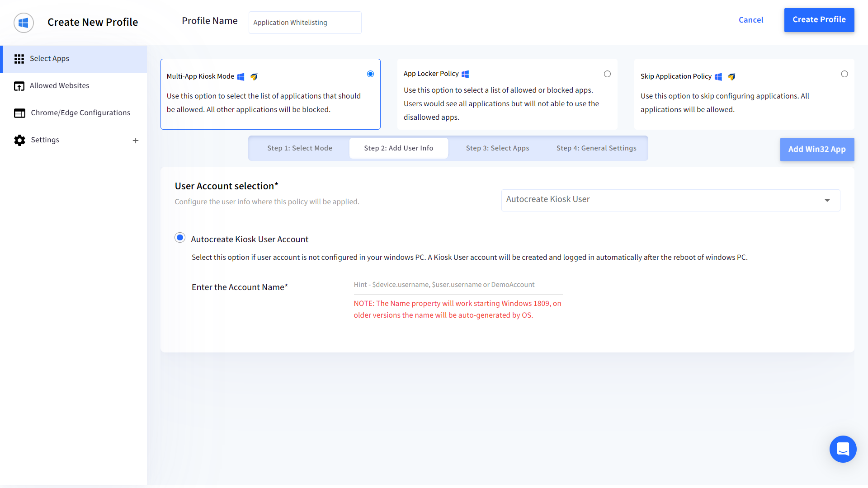Click the Windows icon beside Multi-App Kiosk Mode
Viewport: 868px width, 488px height.
coord(241,77)
